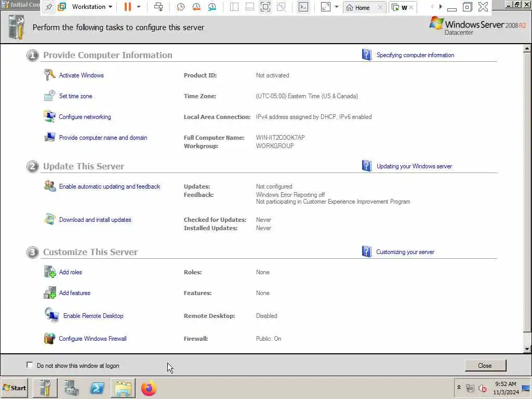Click the scrollbar up arrow
The width and height of the screenshot is (532, 399).
pos(527,49)
